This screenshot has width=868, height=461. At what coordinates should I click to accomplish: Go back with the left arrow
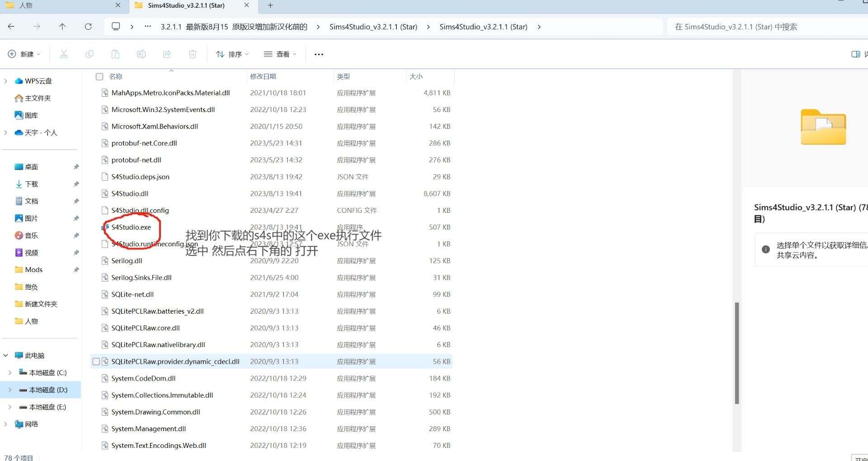pos(11,27)
